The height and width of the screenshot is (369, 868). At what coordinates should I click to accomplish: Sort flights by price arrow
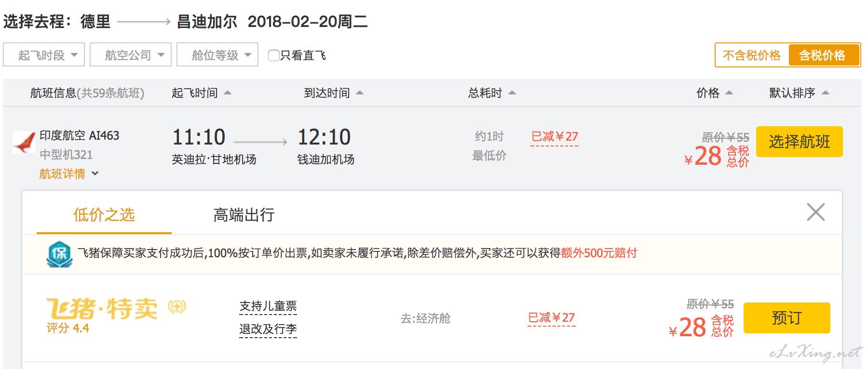click(x=729, y=92)
